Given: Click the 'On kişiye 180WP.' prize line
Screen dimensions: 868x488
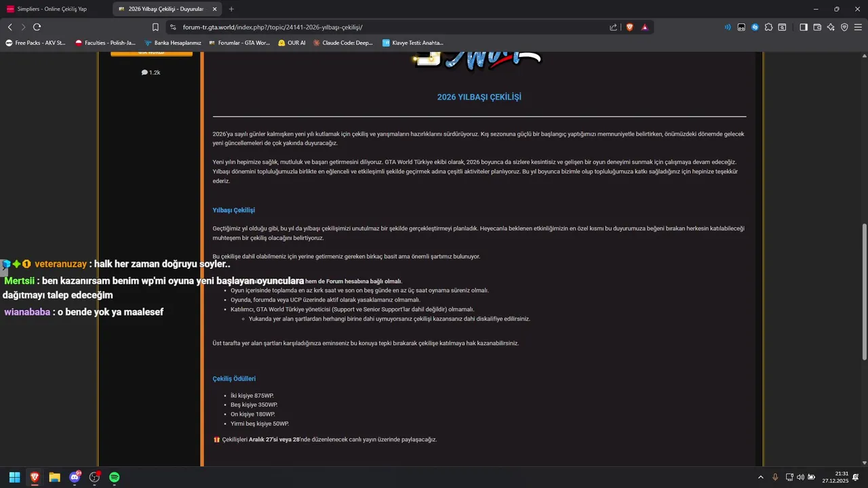Looking at the screenshot, I should click(253, 414).
